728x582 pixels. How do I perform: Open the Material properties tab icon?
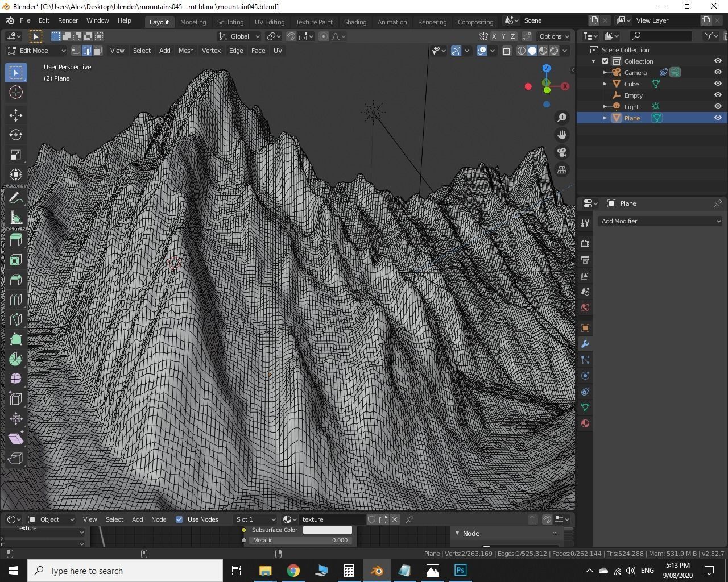tap(585, 423)
